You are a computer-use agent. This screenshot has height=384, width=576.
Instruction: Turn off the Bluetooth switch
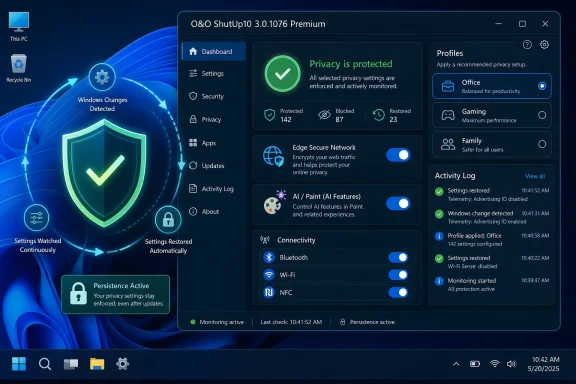tap(398, 257)
